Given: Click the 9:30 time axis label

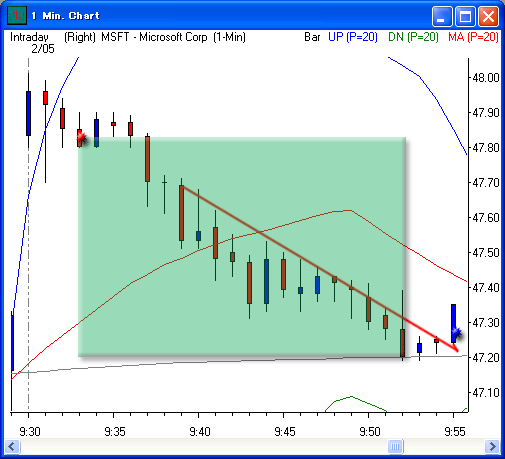Looking at the screenshot, I should pos(30,432).
